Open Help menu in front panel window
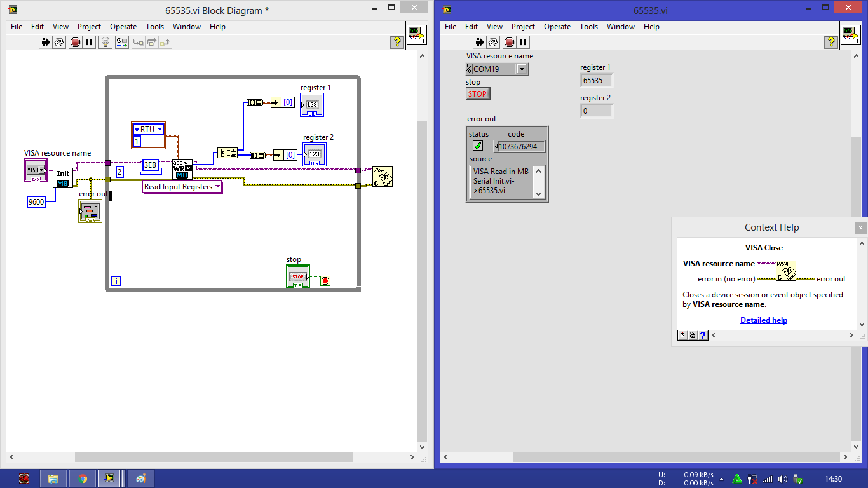This screenshot has width=868, height=488. pyautogui.click(x=651, y=27)
